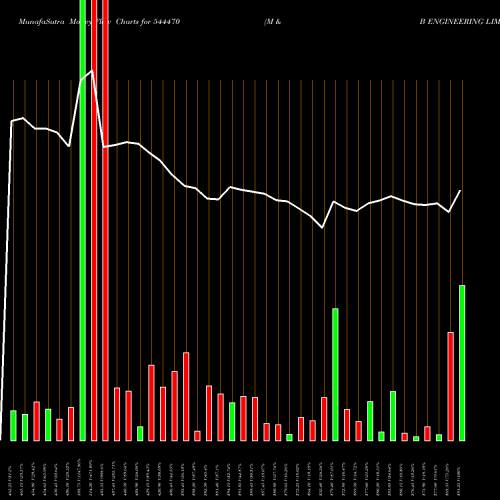Click the '(M &' title text
The height and width of the screenshot is (500, 500).
click(272, 22)
